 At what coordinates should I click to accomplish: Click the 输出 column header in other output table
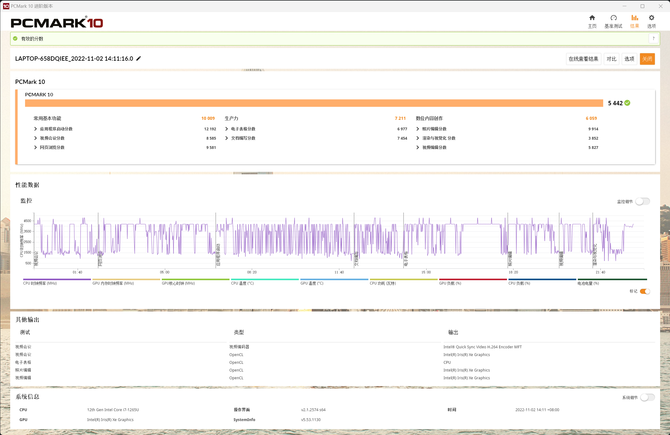coord(453,332)
